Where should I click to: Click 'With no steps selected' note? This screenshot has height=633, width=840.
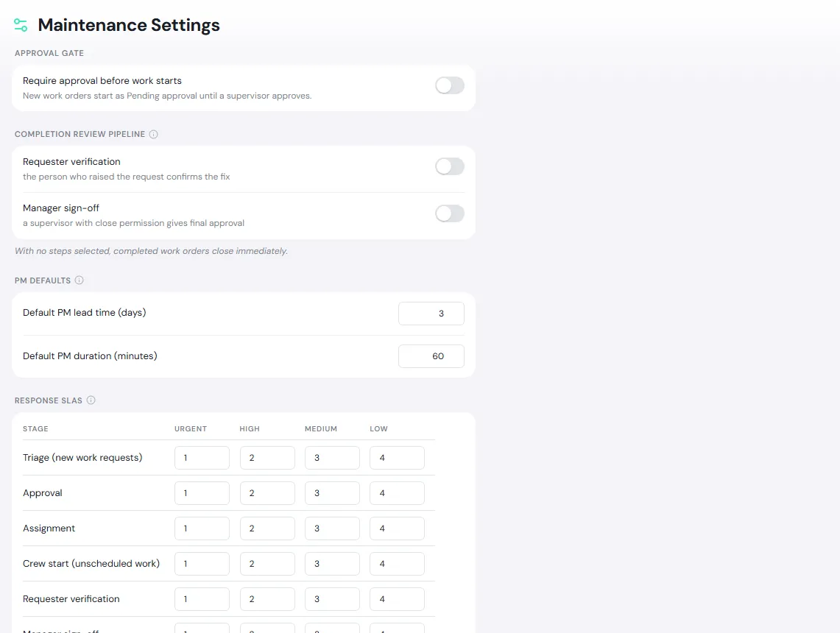pos(151,251)
